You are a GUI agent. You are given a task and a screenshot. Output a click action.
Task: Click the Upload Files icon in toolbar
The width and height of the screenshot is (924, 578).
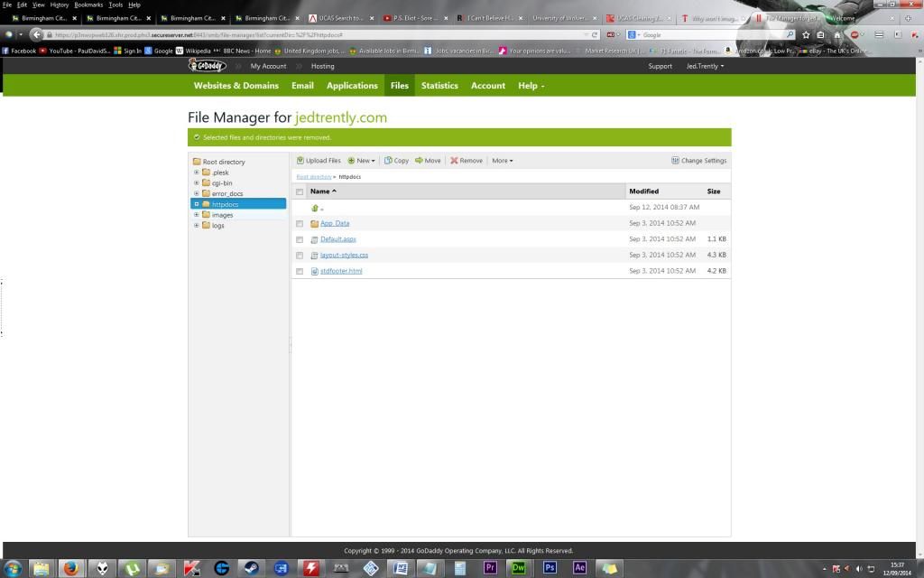(300, 161)
